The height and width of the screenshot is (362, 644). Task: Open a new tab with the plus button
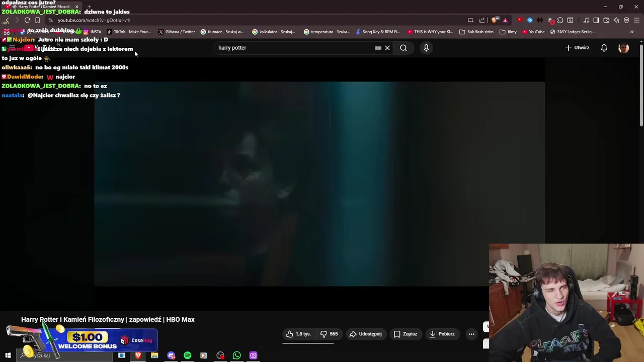coord(89,7)
